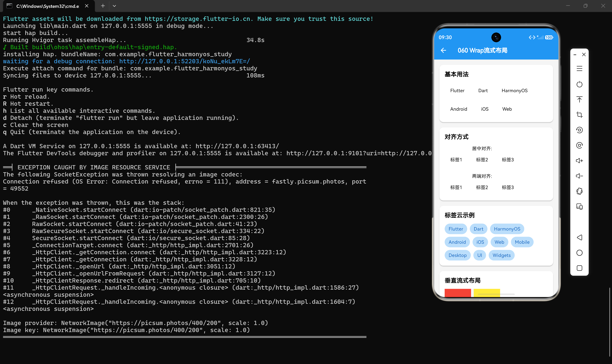Viewport: 612px width, 364px height.
Task: Click the Built entry-default-signed.hap line in terminal
Action: tap(90, 47)
